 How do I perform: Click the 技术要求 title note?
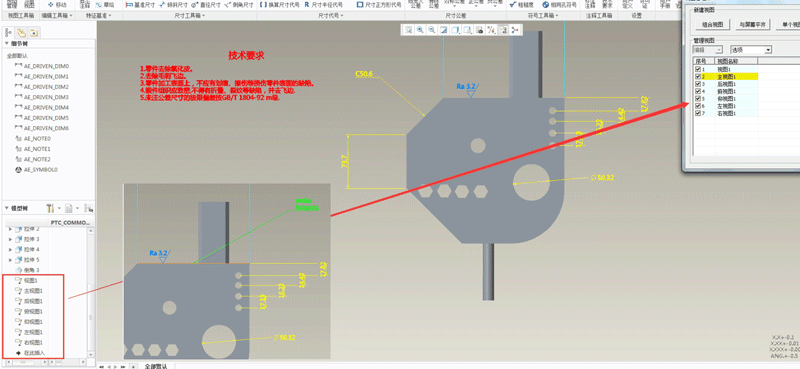pyautogui.click(x=245, y=55)
